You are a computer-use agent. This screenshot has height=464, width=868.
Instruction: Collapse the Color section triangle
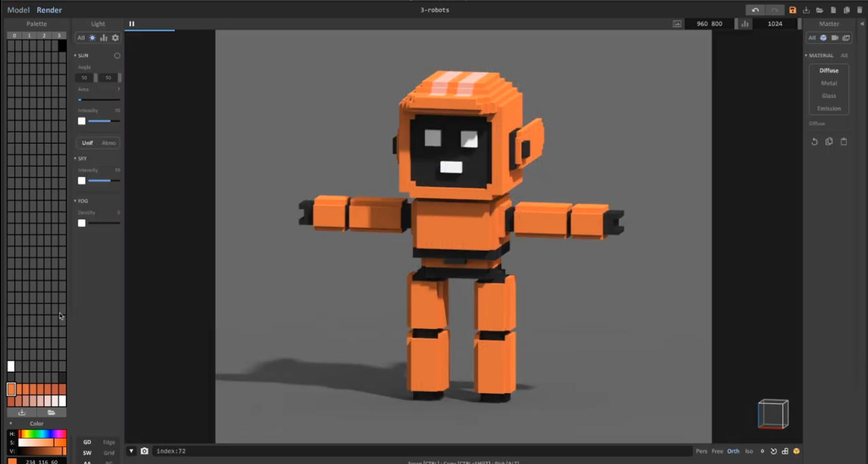pos(10,423)
